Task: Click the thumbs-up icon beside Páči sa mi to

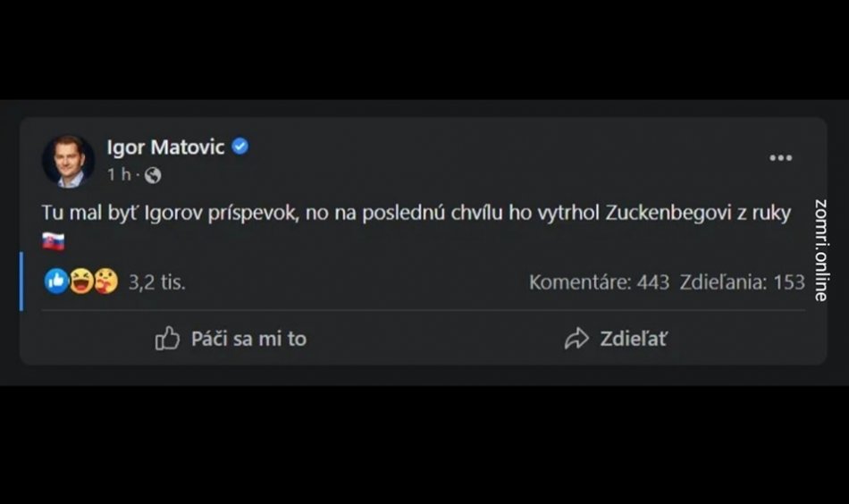Action: point(167,339)
